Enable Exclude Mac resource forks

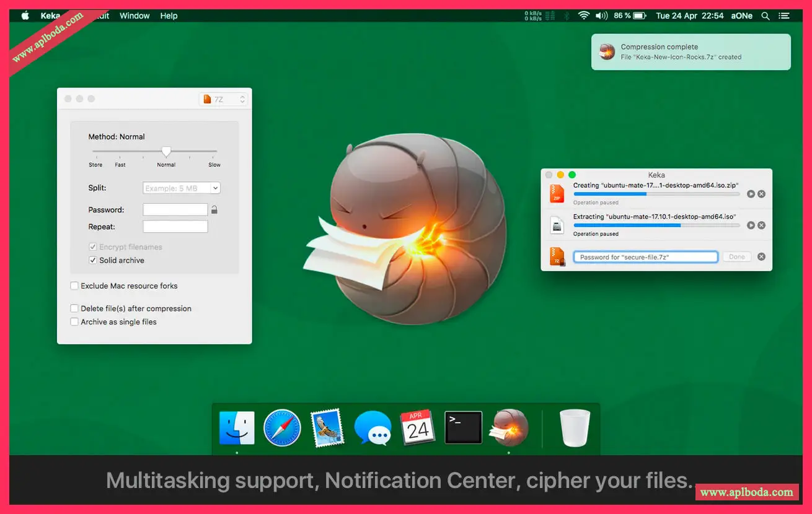[74, 286]
